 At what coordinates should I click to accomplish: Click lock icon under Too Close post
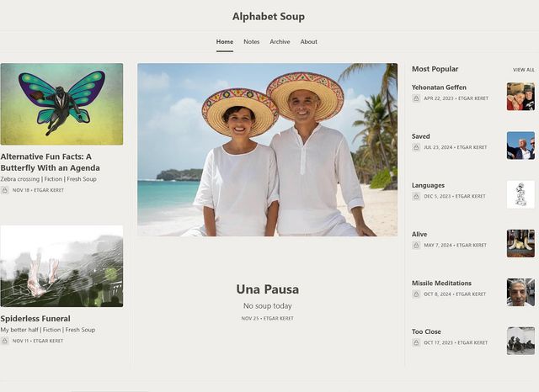[x=416, y=343]
